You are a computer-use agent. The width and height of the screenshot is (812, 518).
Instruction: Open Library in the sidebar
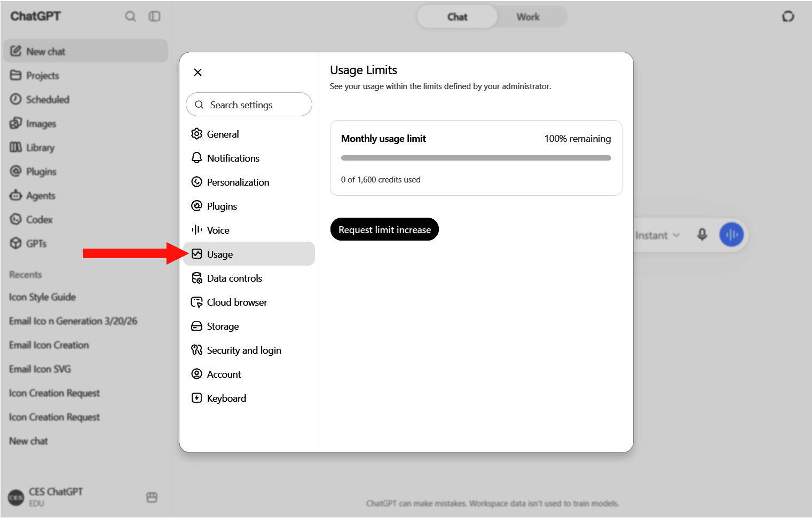85,147
